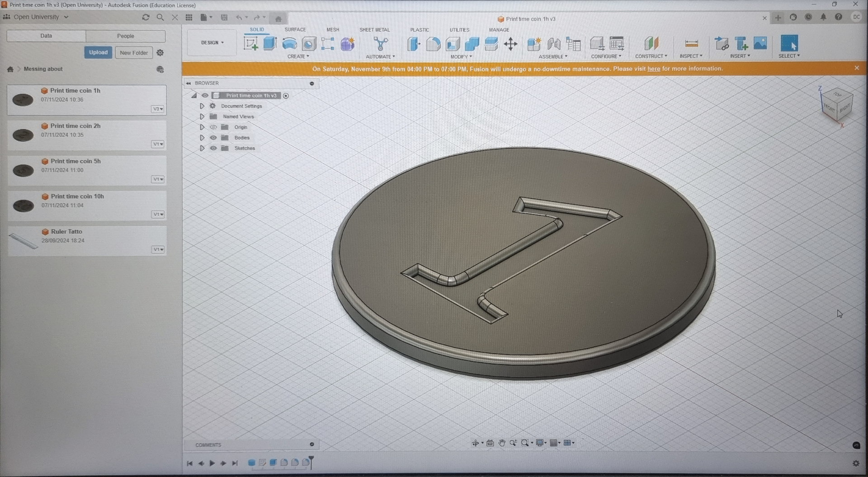Open the Design workspace dropdown
The height and width of the screenshot is (477, 868).
(x=212, y=42)
